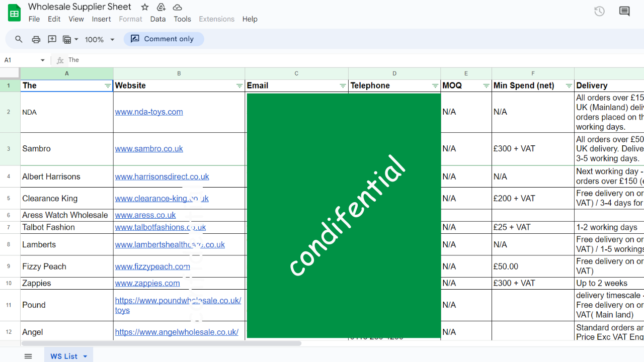Visit the www.fizzypeach.com link
Viewport: 644px width, 362px height.
pyautogui.click(x=152, y=266)
